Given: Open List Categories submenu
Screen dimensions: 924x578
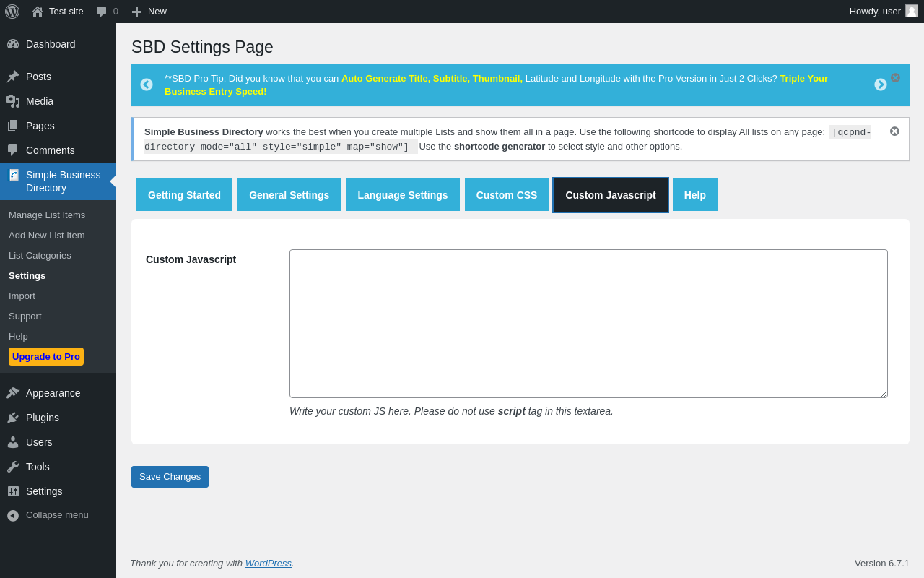Looking at the screenshot, I should 40,255.
